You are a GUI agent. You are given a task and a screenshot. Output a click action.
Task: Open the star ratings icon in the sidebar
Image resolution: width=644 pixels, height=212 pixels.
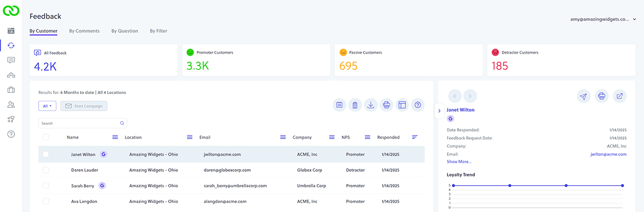pyautogui.click(x=11, y=75)
